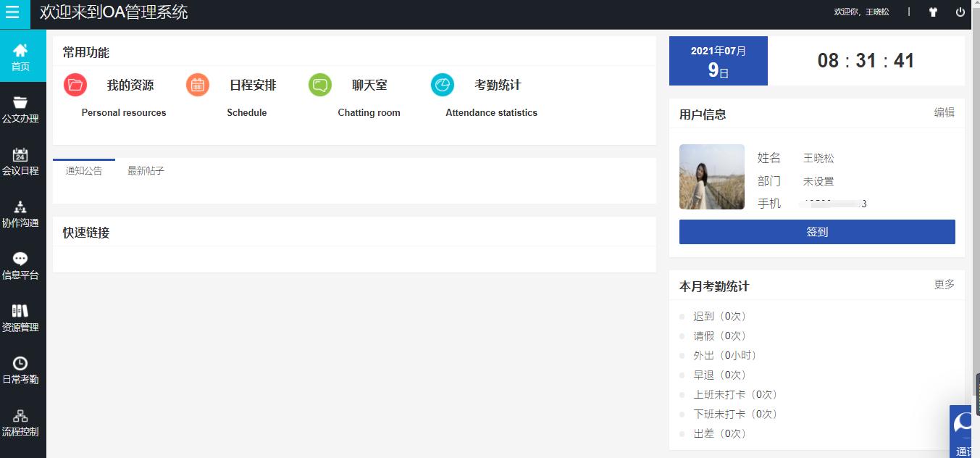Click the red 我的资源 folder icon
This screenshot has height=458, width=980.
(75, 85)
